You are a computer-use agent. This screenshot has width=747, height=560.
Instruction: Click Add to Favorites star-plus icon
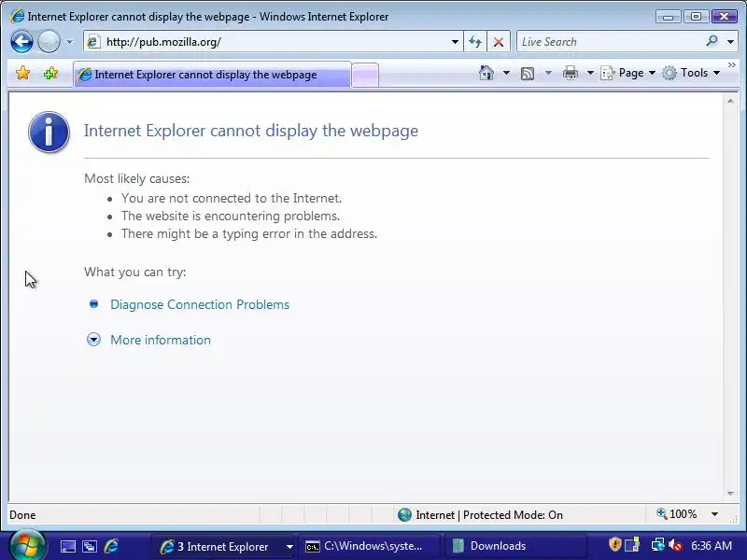point(50,74)
